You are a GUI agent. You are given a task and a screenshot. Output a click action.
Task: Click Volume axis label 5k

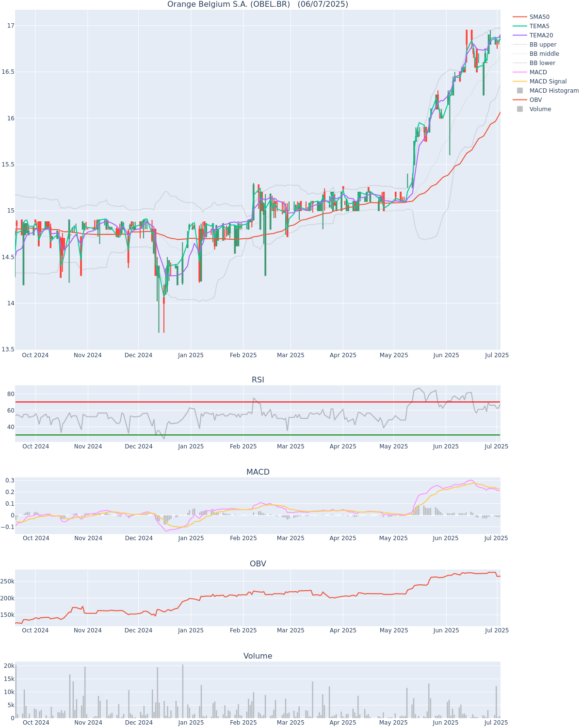pos(11,705)
